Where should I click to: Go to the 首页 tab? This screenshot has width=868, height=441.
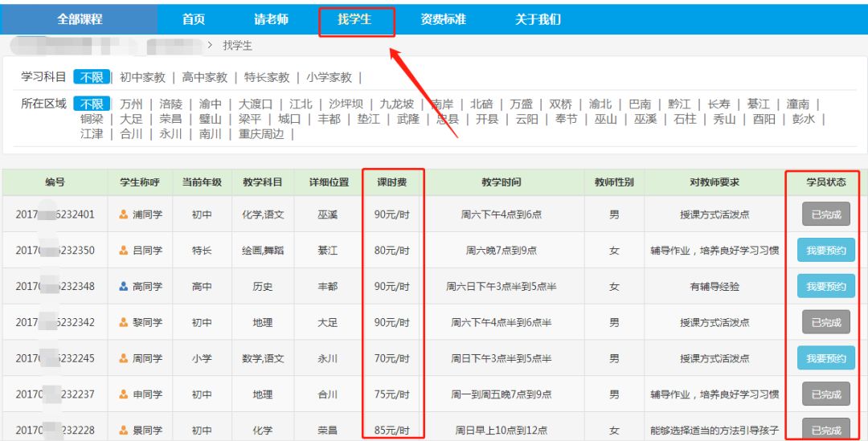[194, 19]
